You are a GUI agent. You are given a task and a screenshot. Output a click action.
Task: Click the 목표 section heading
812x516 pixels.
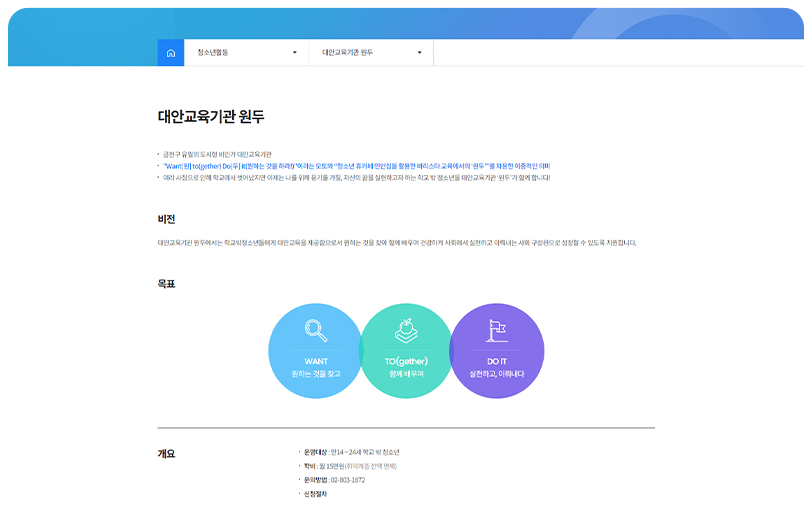[167, 284]
